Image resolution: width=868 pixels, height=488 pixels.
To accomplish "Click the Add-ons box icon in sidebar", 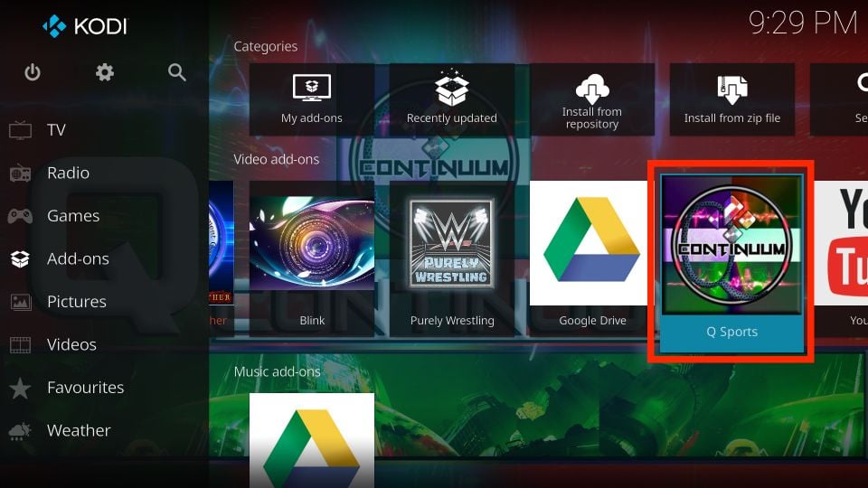I will pos(21,259).
